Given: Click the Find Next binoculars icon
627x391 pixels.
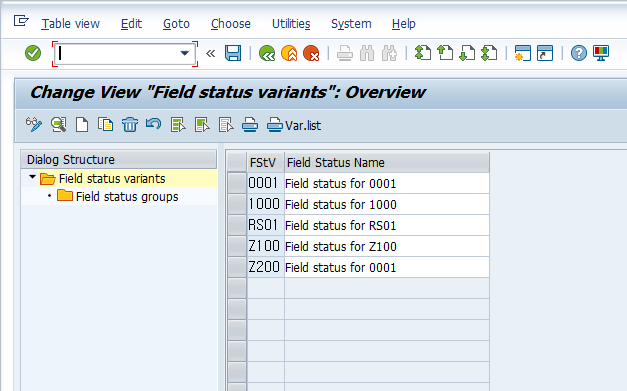Looking at the screenshot, I should coord(389,53).
